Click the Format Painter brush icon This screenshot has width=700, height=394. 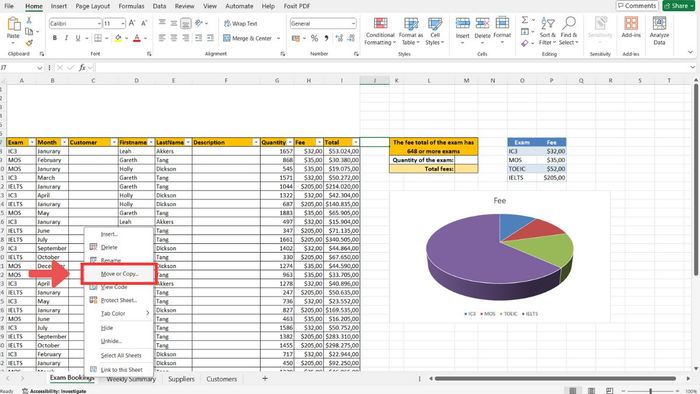(29, 43)
